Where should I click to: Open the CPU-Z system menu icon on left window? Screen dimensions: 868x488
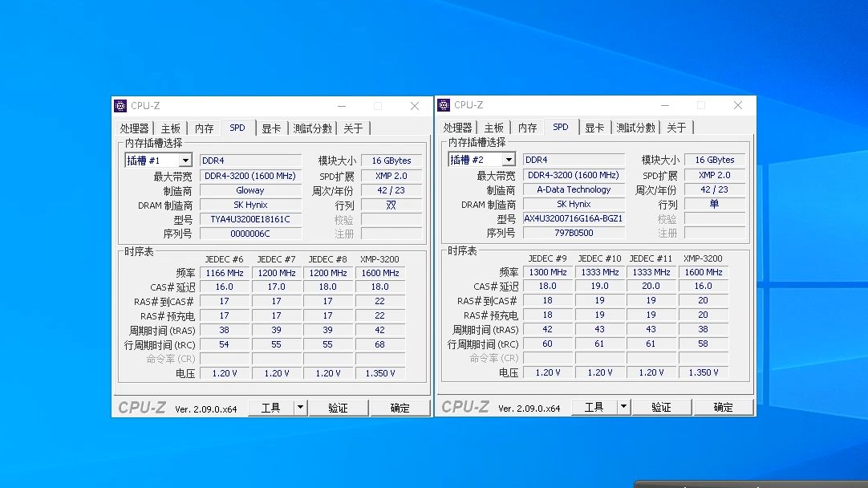[x=122, y=105]
